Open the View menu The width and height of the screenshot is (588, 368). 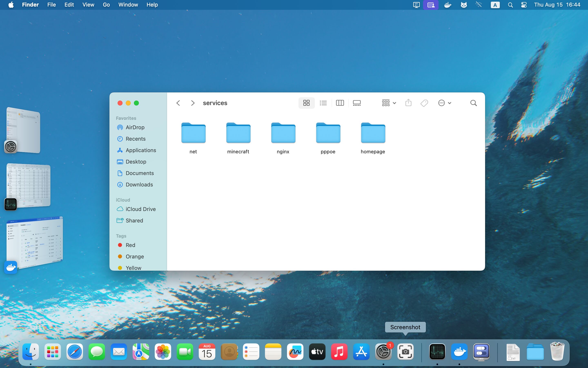coord(88,5)
